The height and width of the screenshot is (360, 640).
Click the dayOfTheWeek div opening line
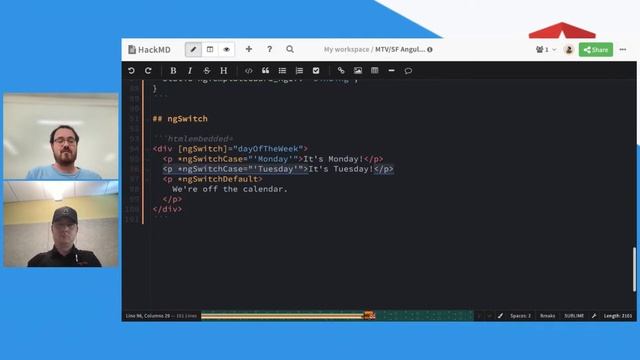point(230,149)
